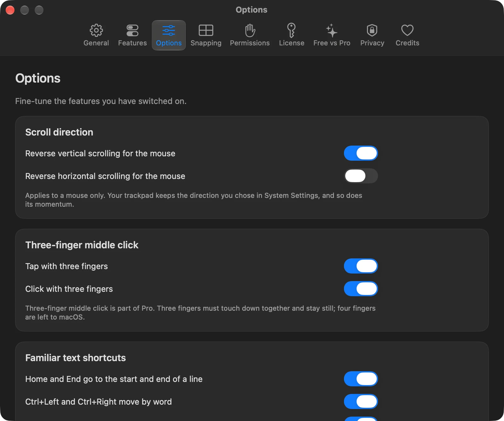Click the "Scroll direction" section heading
The image size is (504, 421).
point(59,132)
